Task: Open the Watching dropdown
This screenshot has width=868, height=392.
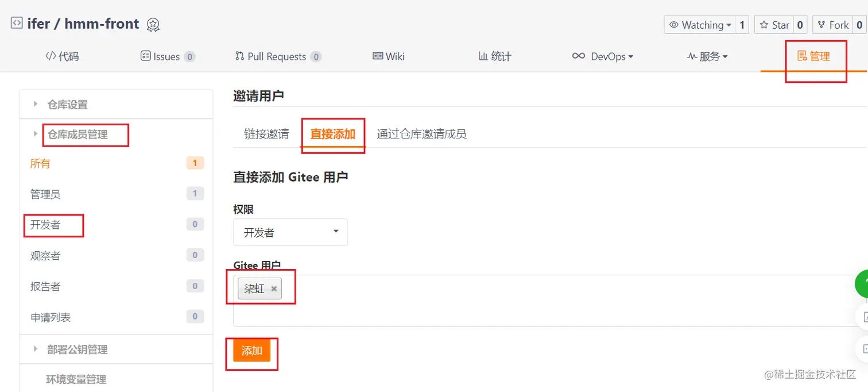Action: coord(700,25)
